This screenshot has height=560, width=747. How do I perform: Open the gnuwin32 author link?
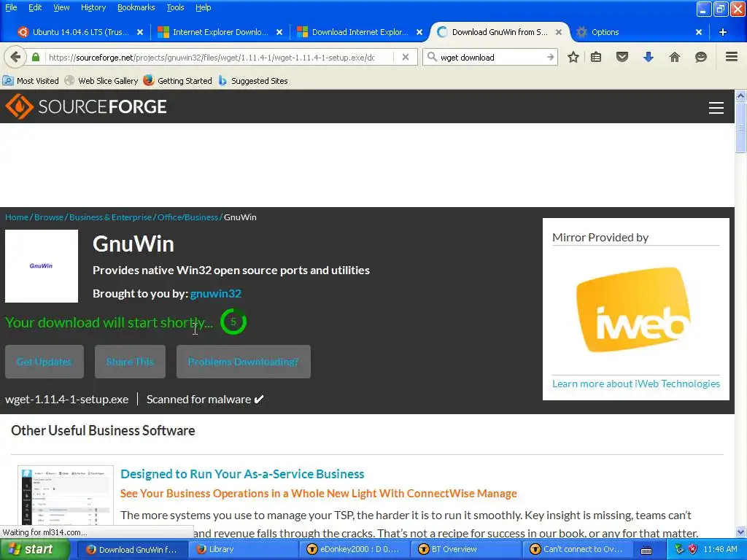pyautogui.click(x=216, y=293)
